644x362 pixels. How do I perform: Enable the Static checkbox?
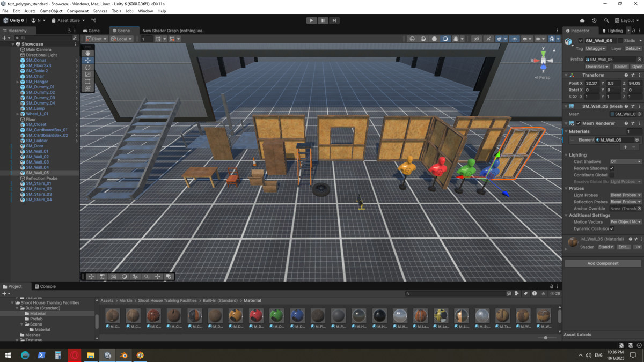[x=620, y=41]
